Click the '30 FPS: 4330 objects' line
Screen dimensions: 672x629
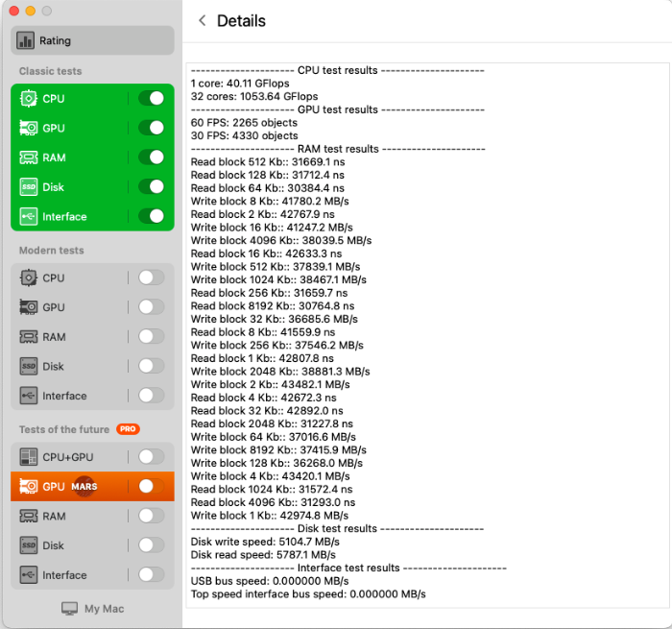click(244, 136)
